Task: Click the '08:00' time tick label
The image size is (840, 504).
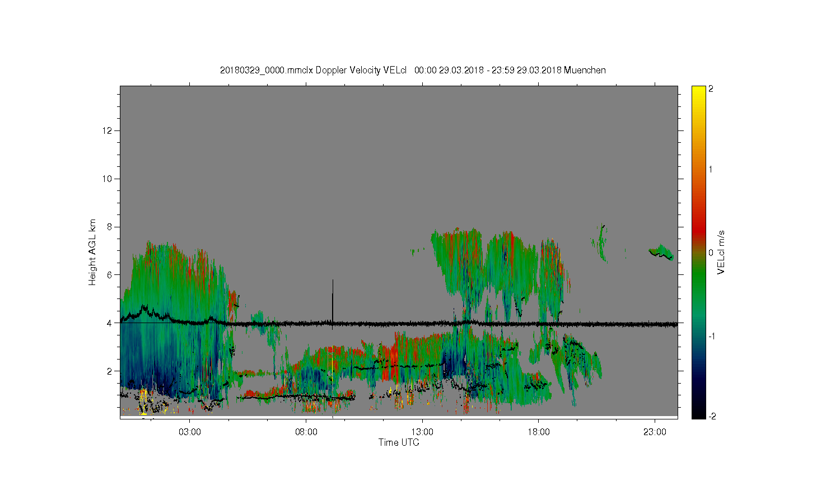Action: [306, 432]
